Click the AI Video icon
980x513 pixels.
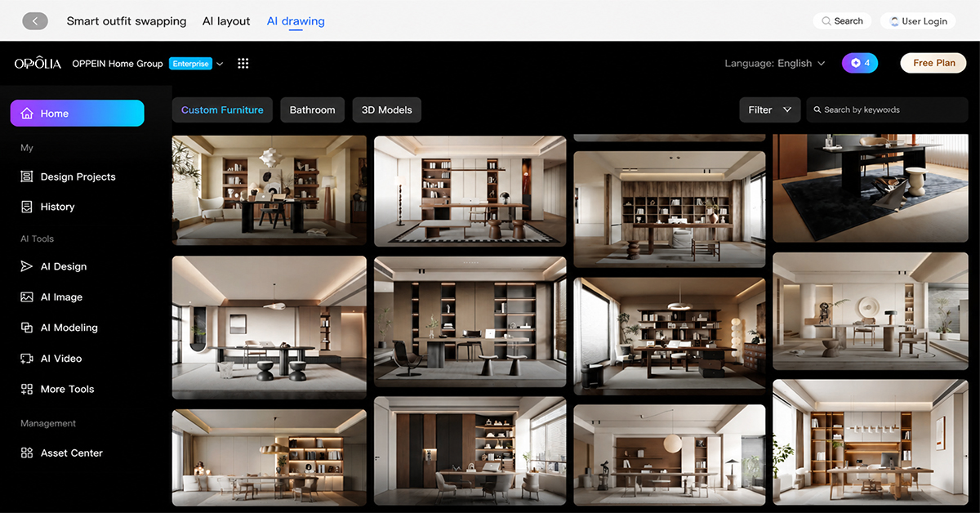point(27,359)
